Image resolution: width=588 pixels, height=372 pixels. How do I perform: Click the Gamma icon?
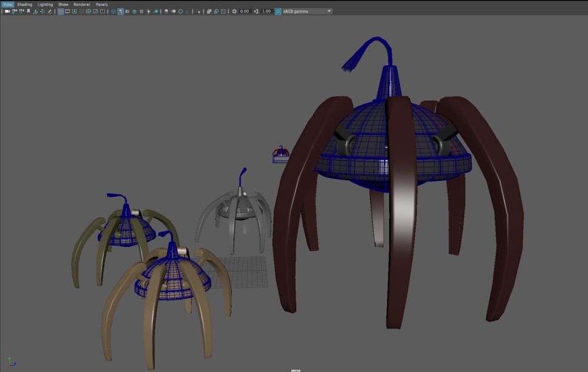(256, 11)
